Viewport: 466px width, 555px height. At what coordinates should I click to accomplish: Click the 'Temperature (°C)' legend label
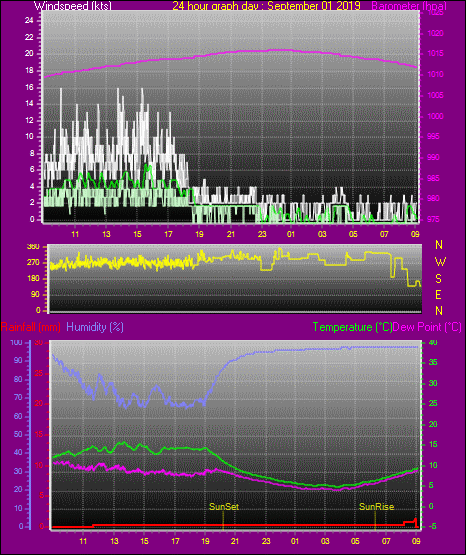(x=352, y=327)
